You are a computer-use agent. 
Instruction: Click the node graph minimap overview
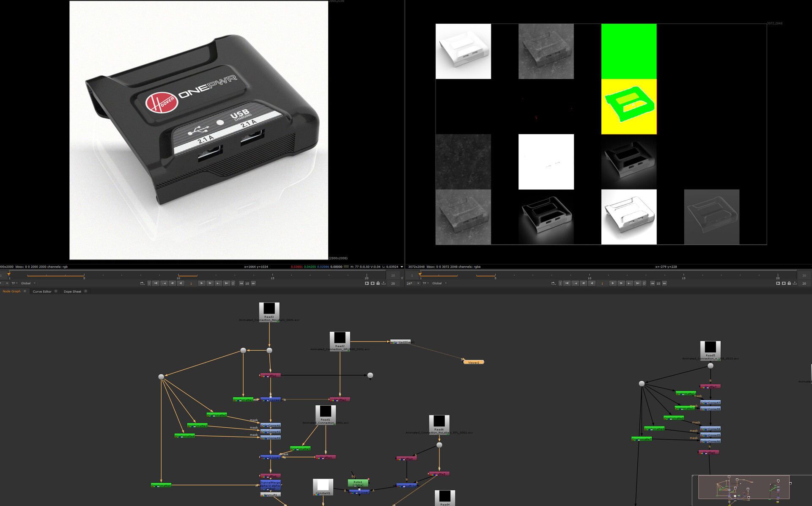(743, 487)
